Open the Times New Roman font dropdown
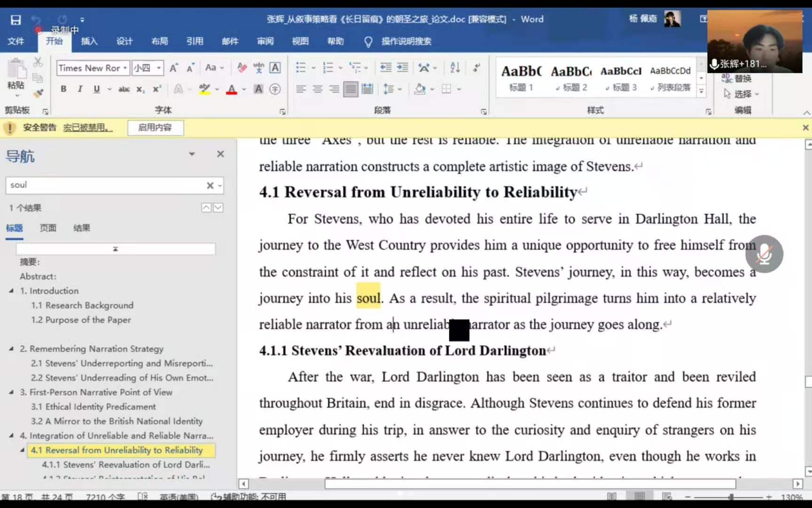Image resolution: width=812 pixels, height=508 pixels. [x=125, y=68]
